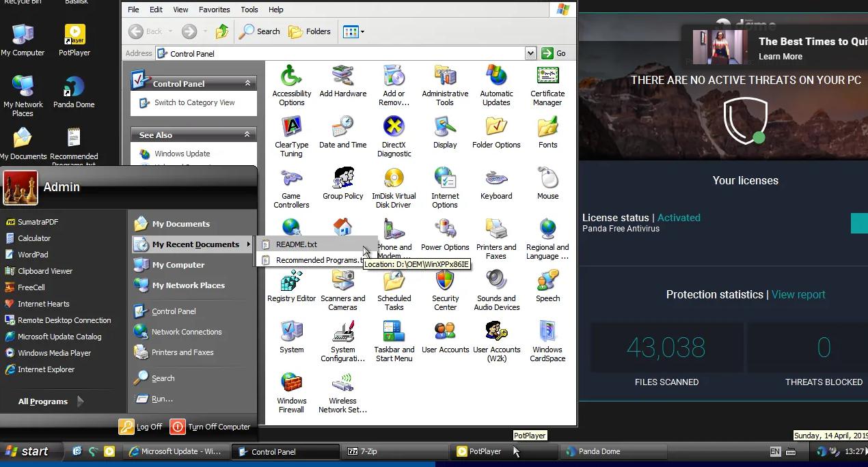
Task: Open Security Center applet
Action: pos(445,290)
